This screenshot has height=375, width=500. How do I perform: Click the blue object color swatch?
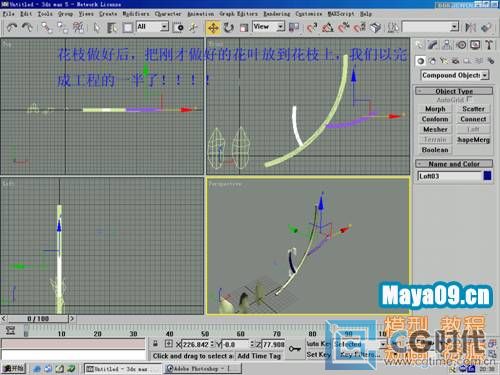point(487,176)
